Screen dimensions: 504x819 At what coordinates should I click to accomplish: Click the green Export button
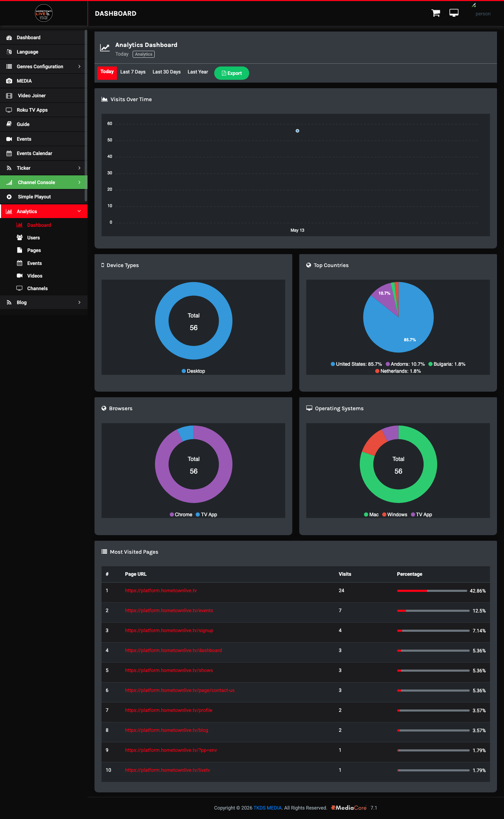tap(232, 73)
